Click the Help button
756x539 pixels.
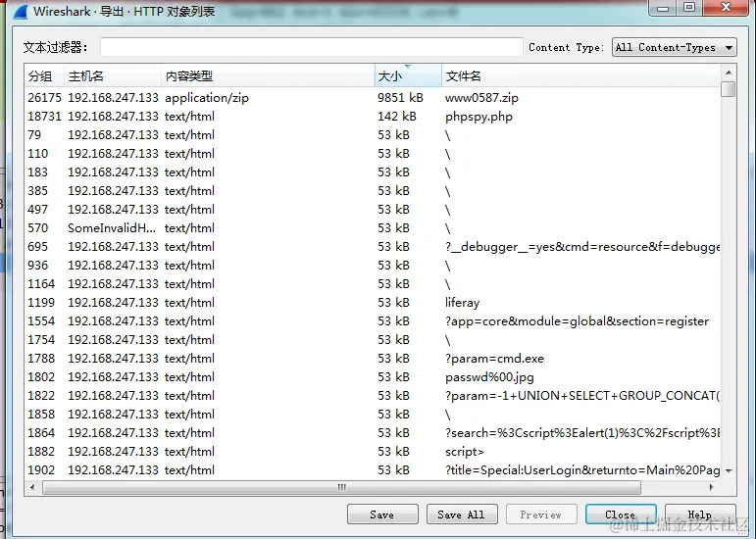(x=700, y=514)
